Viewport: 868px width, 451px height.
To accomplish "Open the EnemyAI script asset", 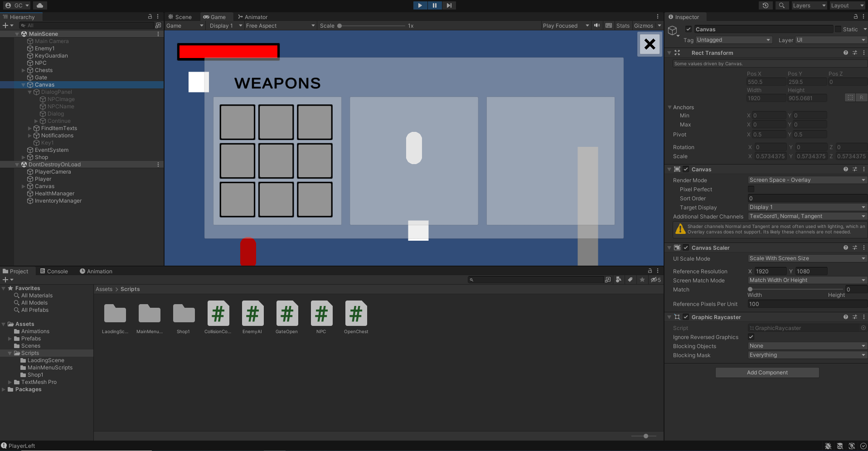I will coord(252,317).
